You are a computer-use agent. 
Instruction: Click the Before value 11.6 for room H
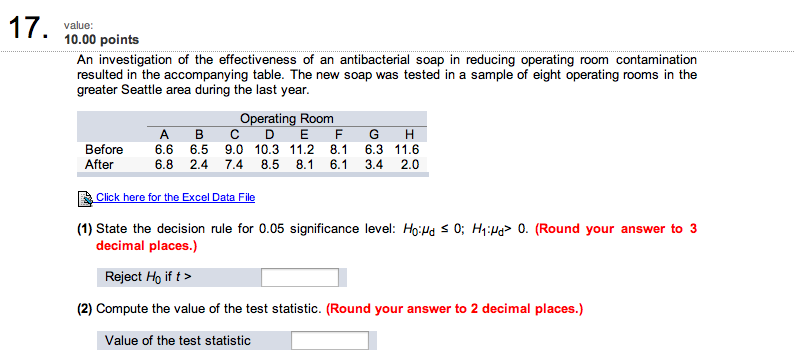[407, 150]
